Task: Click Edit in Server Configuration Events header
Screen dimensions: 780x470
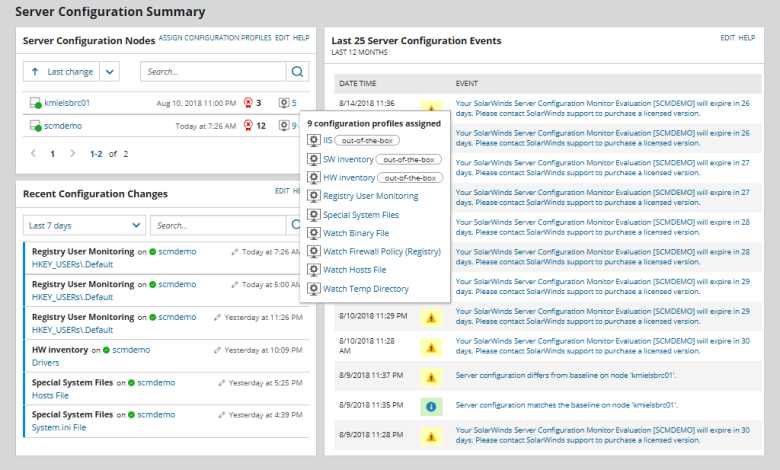Action: [x=727, y=38]
